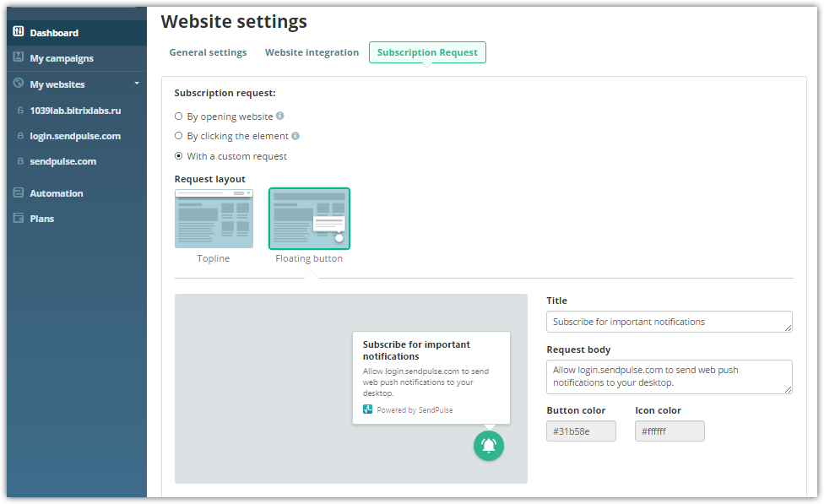Click lock icon beside 1039lab.bitrixlabs.ru

[20, 111]
